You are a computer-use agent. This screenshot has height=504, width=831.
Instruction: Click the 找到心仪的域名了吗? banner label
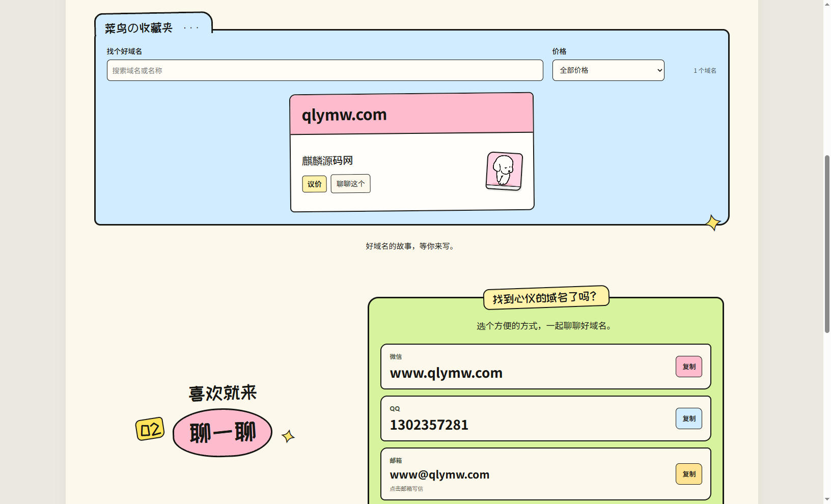pyautogui.click(x=546, y=297)
